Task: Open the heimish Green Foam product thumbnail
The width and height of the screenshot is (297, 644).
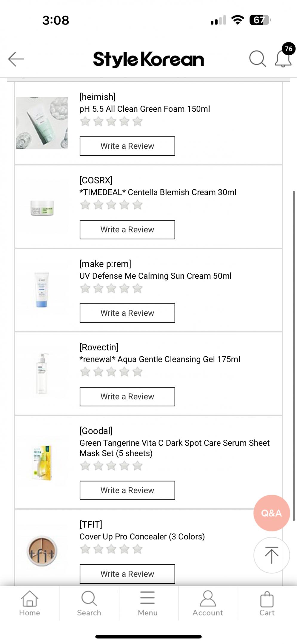Action: coord(42,123)
